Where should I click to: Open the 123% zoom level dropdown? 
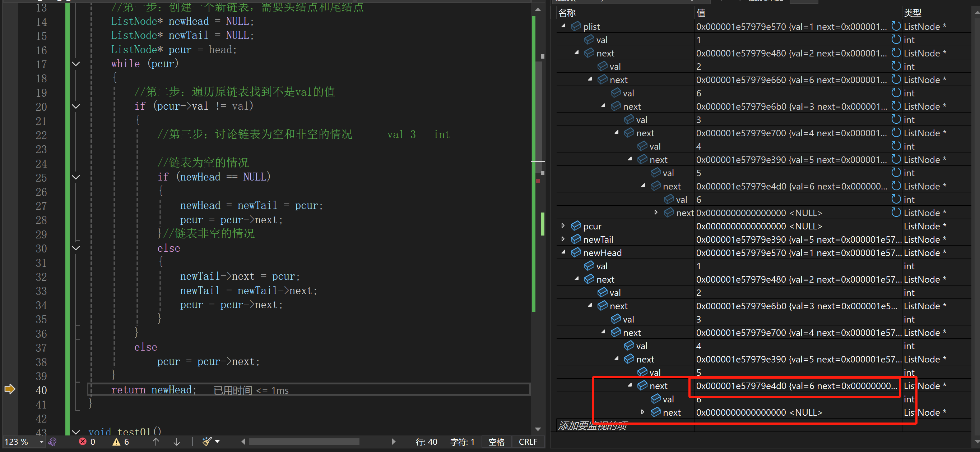click(x=41, y=442)
